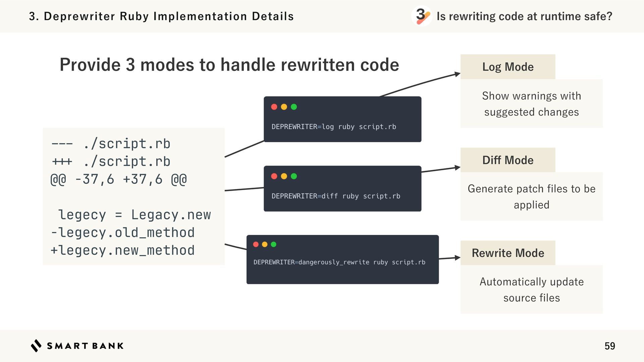Click the DEPREWRITER=diff ruby script.rb command

coord(336,196)
